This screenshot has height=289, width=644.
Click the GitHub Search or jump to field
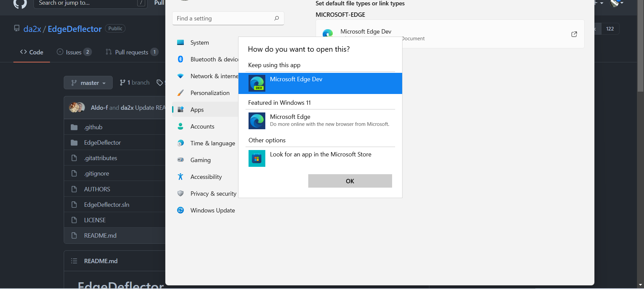point(90,3)
